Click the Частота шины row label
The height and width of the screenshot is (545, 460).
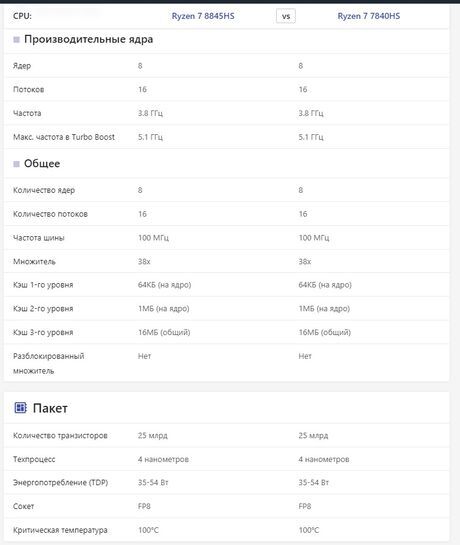(x=39, y=238)
